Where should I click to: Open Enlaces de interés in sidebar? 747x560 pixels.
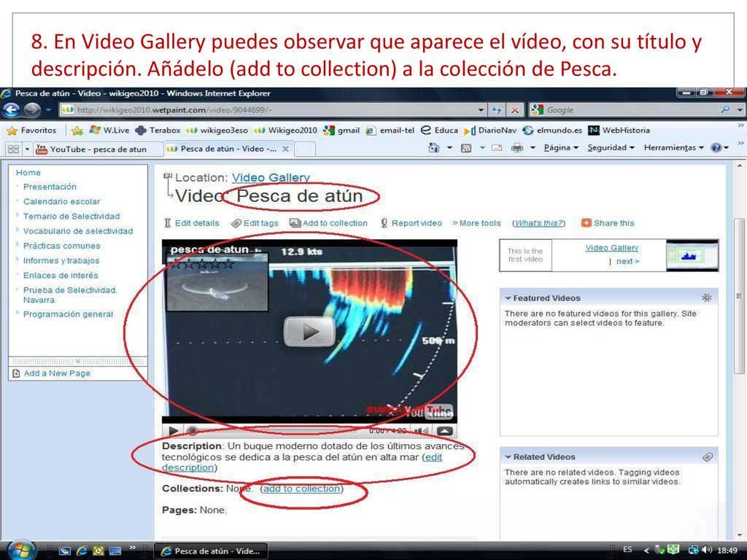tap(61, 275)
